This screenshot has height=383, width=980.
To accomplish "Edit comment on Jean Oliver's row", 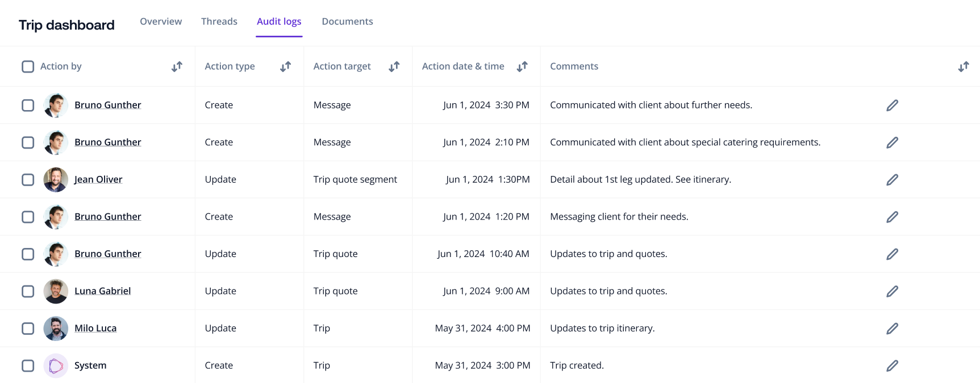I will [892, 179].
